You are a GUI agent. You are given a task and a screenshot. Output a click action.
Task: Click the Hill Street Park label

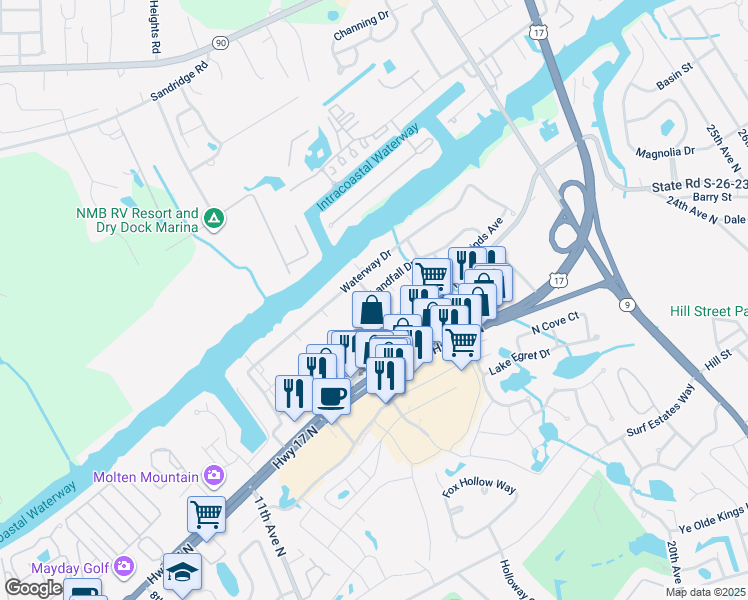[x=709, y=311]
